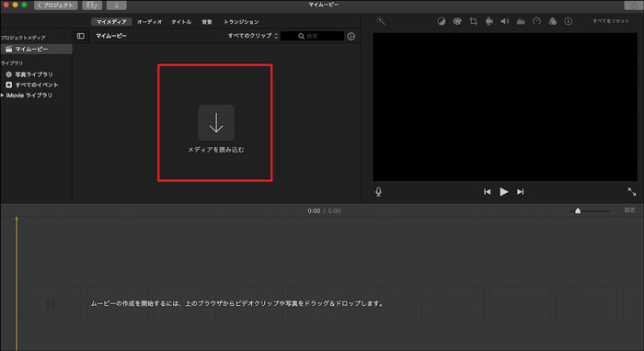
Task: Open the volume adjustment tool
Action: pos(505,21)
